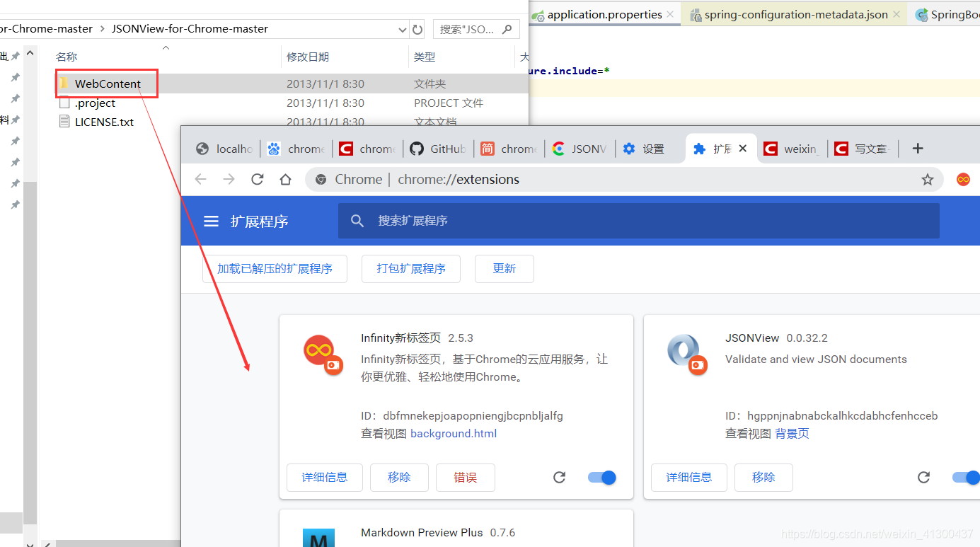
Task: Click 移除 for JSONView
Action: coord(763,478)
